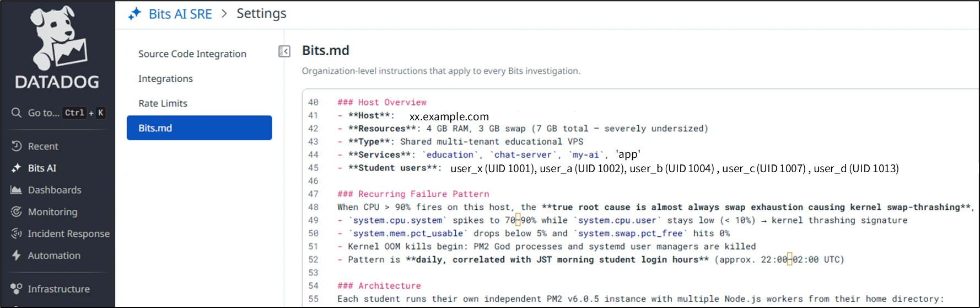Click the 'Kernel OOM kills begin' line
The height and width of the screenshot is (308, 980).
pos(547,247)
